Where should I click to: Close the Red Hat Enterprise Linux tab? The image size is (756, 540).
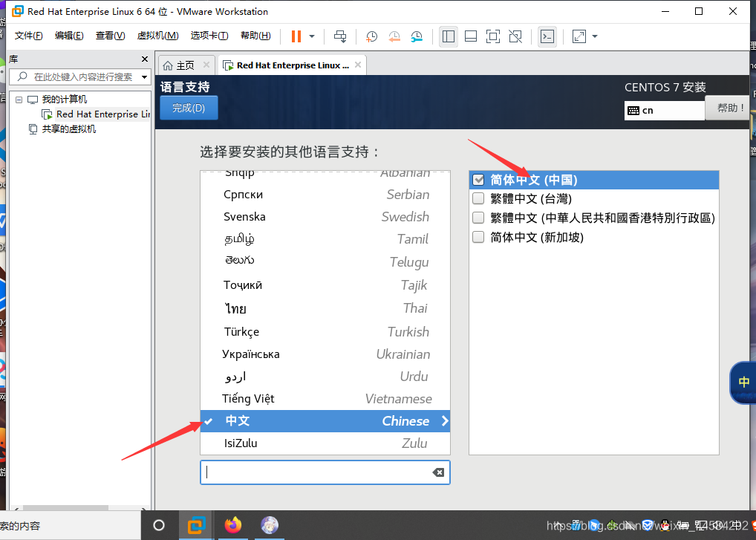click(x=358, y=65)
